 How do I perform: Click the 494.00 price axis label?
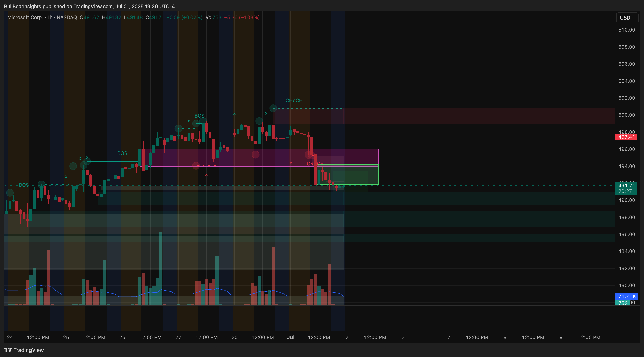coord(627,166)
